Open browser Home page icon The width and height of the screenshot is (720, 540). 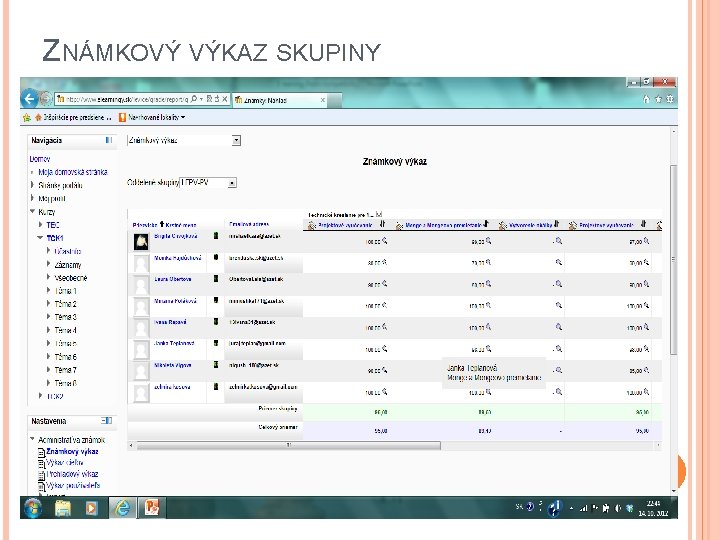647,99
